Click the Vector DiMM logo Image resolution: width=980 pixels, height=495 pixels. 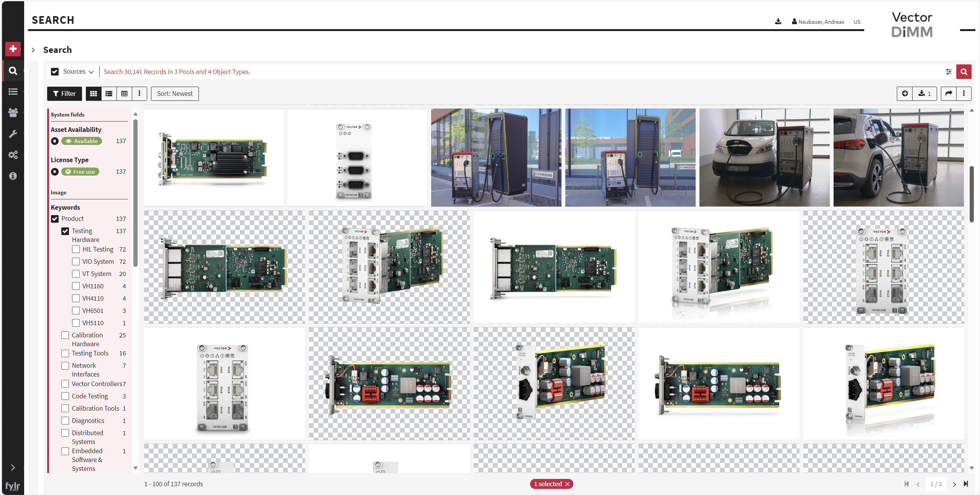[912, 25]
